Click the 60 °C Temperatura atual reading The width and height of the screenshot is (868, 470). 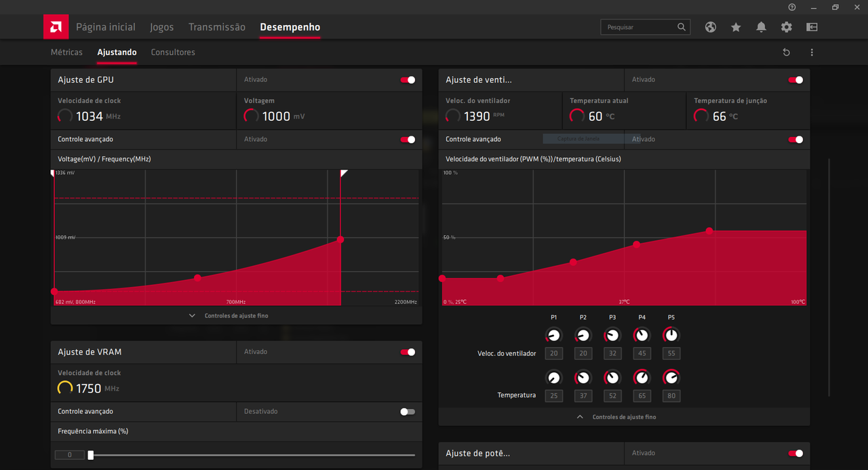601,116
